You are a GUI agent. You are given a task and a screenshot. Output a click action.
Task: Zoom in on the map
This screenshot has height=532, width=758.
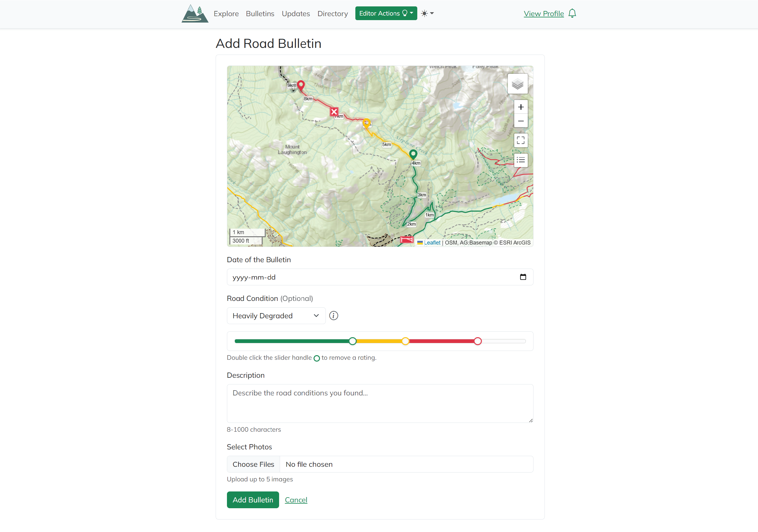point(521,107)
